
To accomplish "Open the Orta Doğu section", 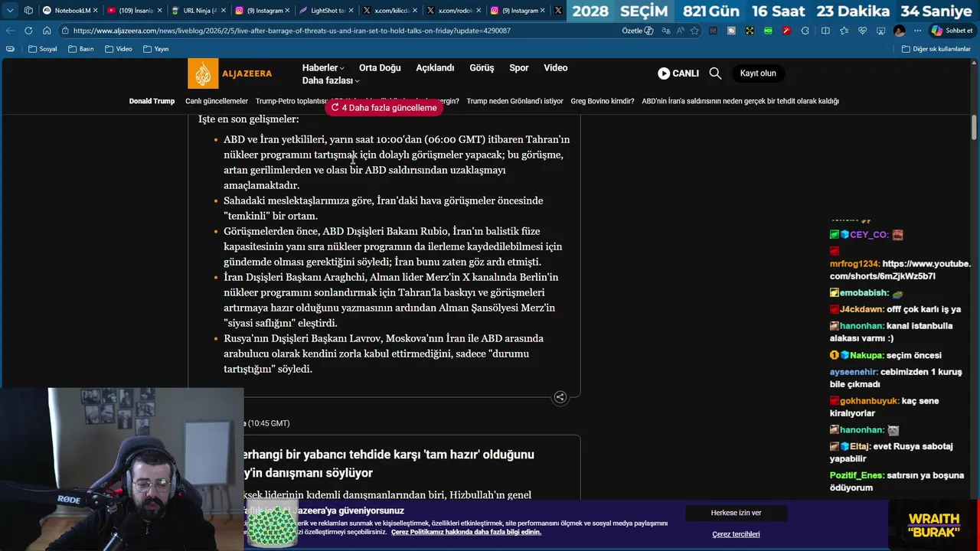I will [380, 67].
